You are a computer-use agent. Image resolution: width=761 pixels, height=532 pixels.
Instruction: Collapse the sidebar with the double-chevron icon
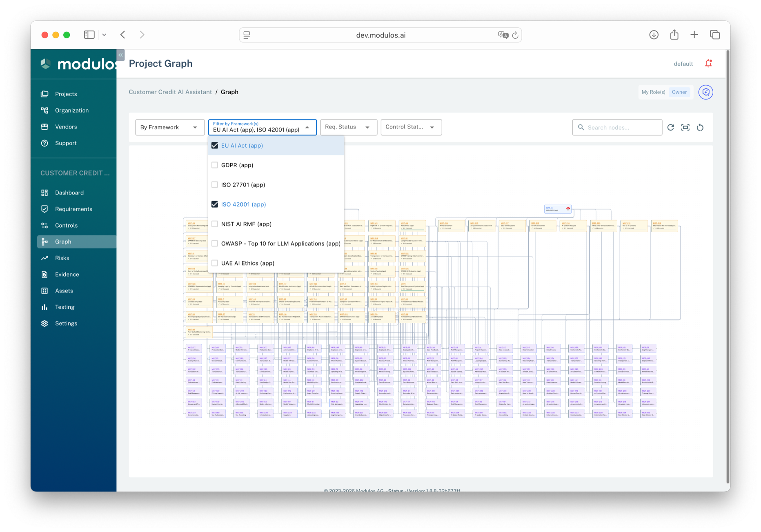[120, 55]
